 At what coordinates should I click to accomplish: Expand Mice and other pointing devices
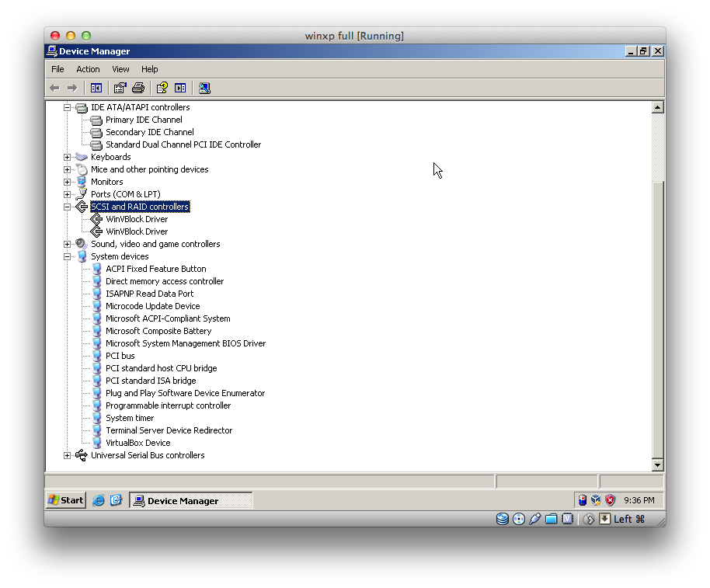coord(67,170)
